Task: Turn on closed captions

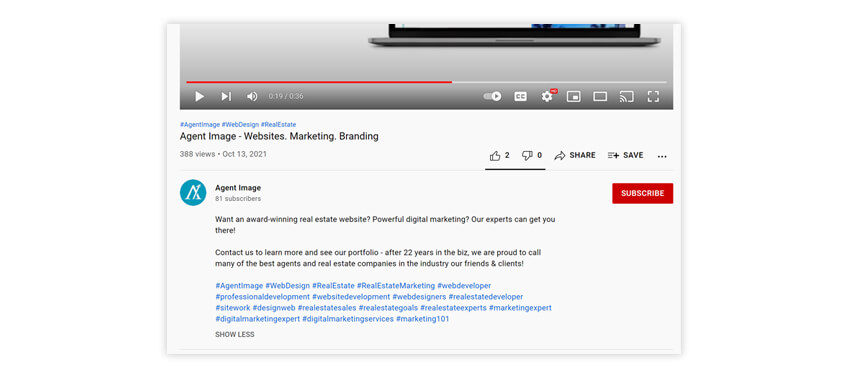Action: 520,96
